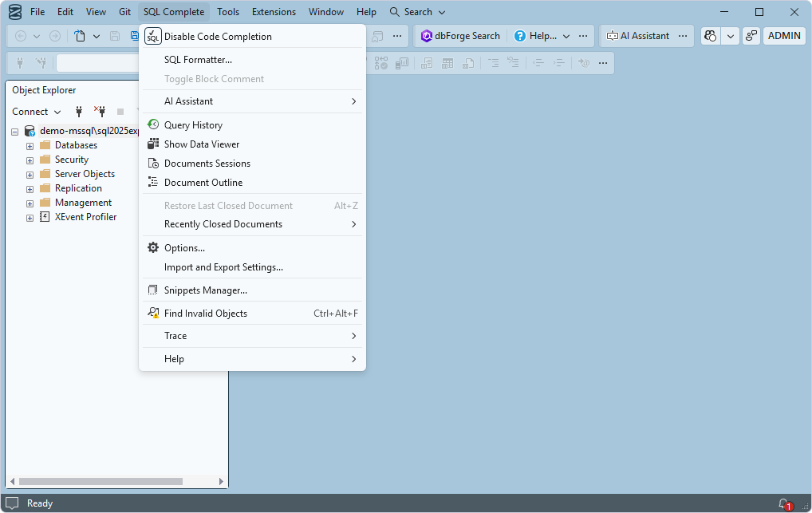
Task: Open the overflow dots after the Help dropdown
Action: [x=583, y=36]
